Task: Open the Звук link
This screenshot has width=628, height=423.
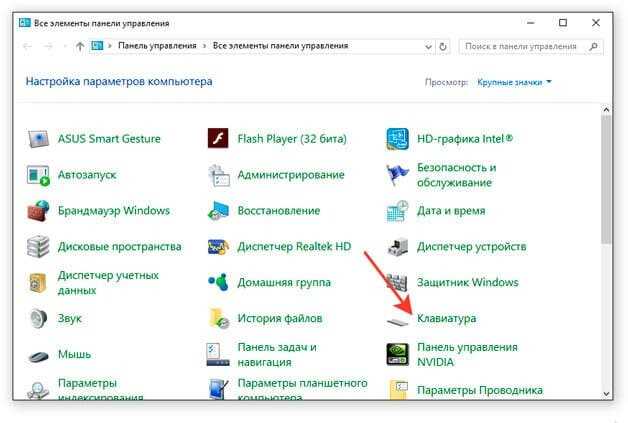Action: [70, 318]
